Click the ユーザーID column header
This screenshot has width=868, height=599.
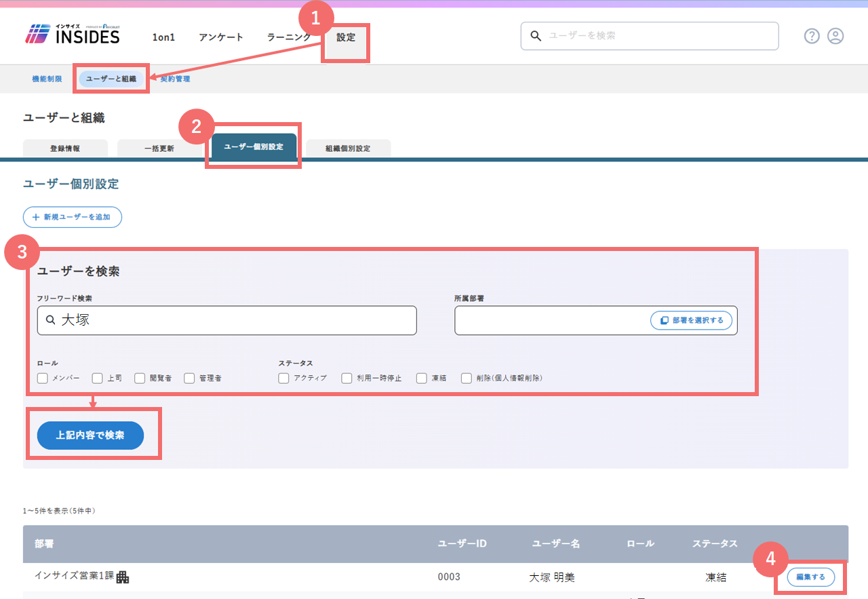tap(462, 544)
